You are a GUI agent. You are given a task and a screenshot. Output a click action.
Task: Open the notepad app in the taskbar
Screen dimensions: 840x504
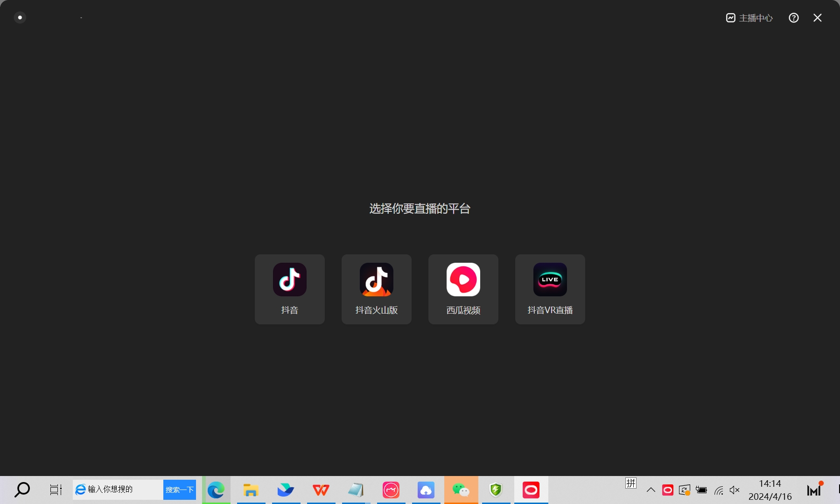(x=356, y=490)
